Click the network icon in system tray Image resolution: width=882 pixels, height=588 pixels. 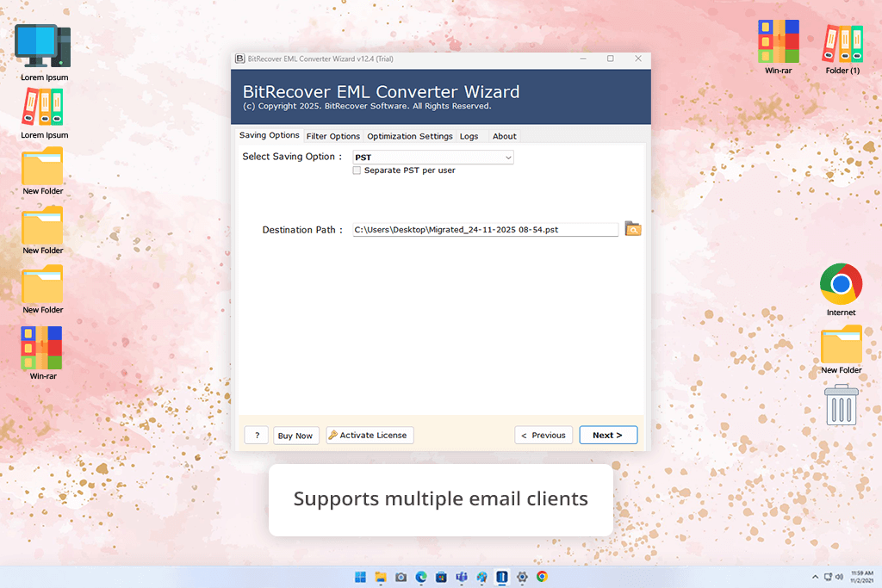828,577
